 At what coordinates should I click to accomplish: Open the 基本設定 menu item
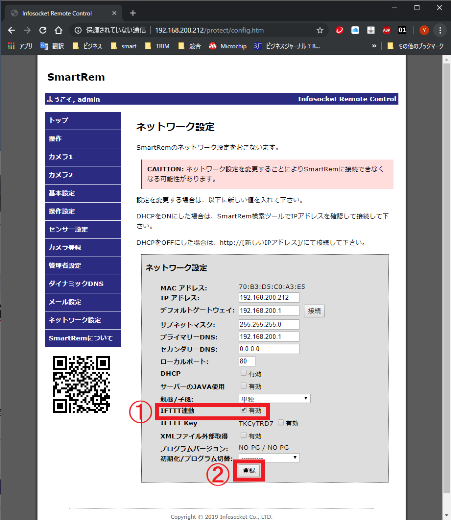pyautogui.click(x=83, y=193)
